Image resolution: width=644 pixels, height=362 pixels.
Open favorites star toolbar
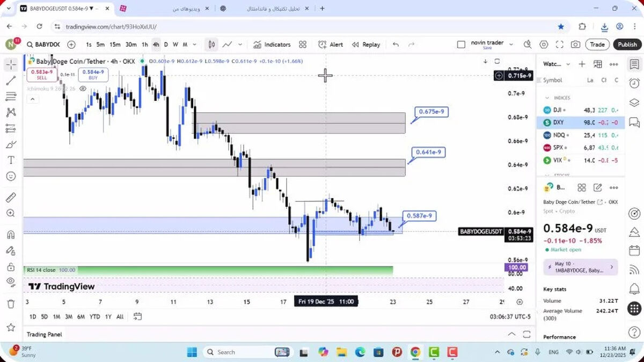[x=11, y=327]
